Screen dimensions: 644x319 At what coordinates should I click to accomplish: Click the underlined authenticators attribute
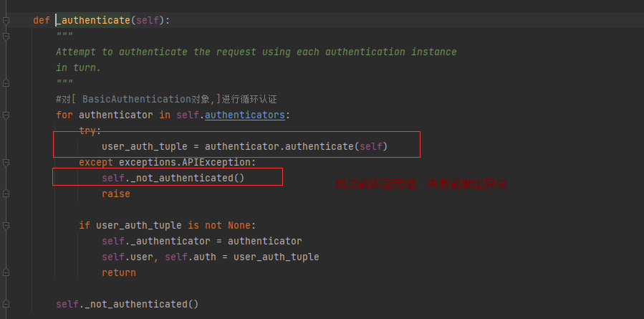[245, 115]
